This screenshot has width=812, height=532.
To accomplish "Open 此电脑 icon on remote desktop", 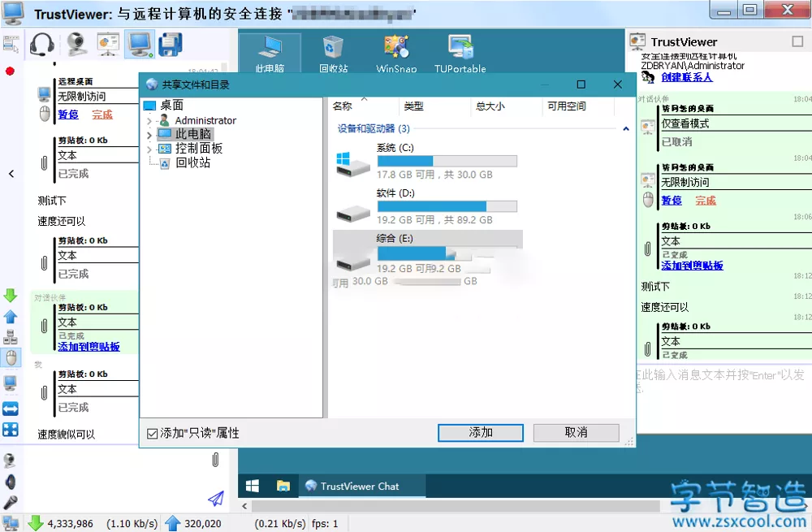I will pos(270,54).
